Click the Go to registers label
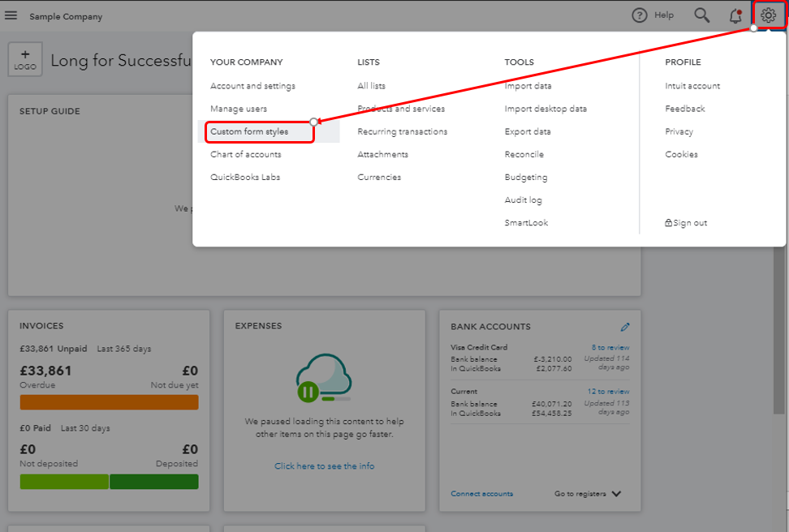Screen dimensions: 789x532 click(580, 494)
